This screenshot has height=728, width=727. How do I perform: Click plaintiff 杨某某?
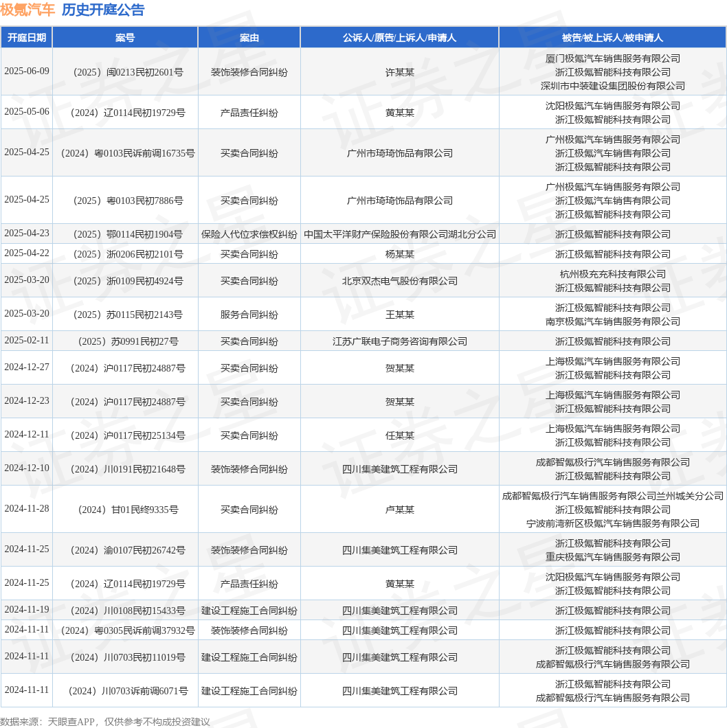[x=399, y=254]
